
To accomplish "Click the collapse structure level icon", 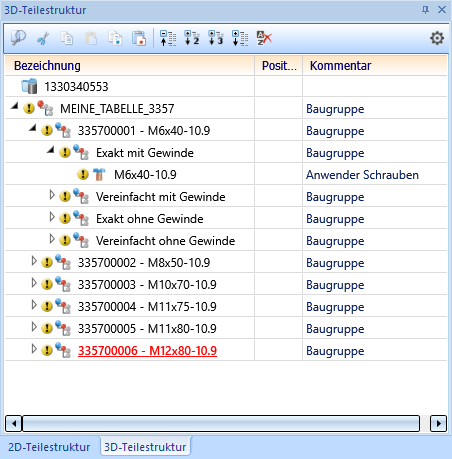I will pyautogui.click(x=168, y=38).
